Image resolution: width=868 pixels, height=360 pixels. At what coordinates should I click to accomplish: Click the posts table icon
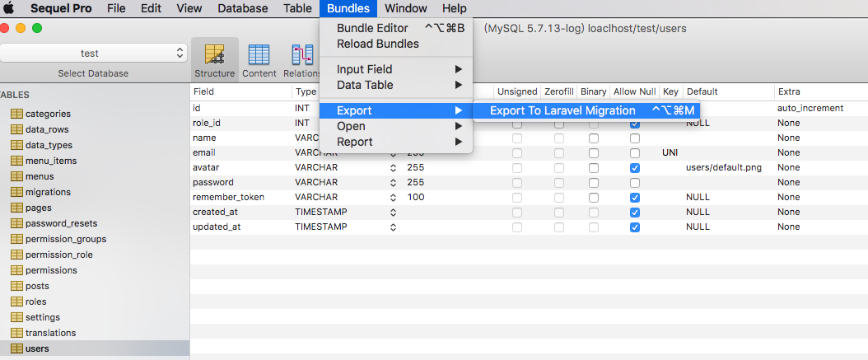pos(17,286)
